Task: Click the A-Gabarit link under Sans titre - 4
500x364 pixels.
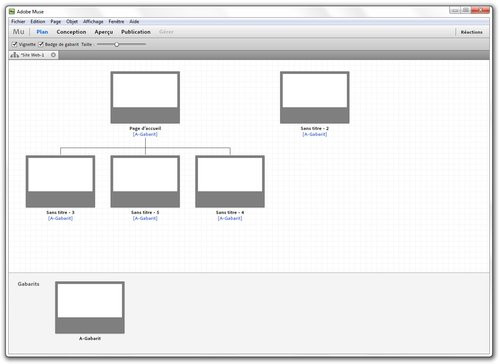Action: pyautogui.click(x=230, y=218)
